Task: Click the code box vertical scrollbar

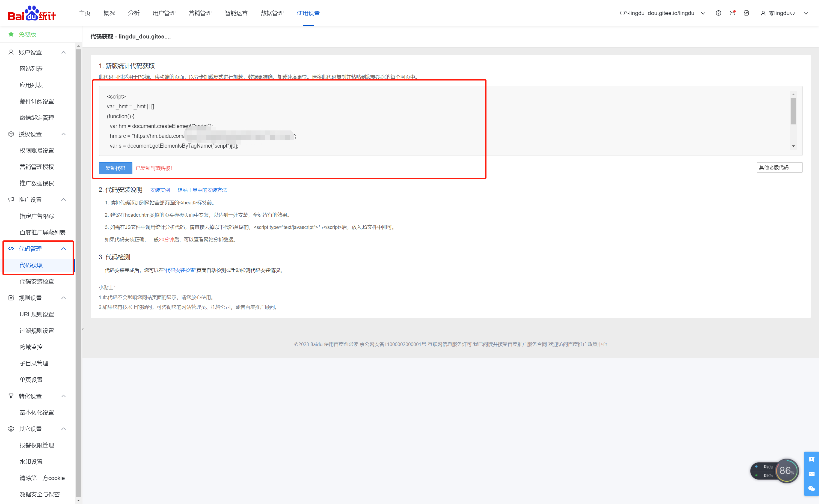Action: 793,111
